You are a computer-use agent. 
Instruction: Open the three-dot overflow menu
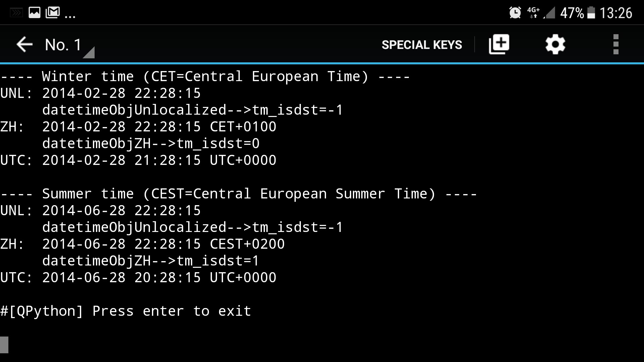pos(615,45)
